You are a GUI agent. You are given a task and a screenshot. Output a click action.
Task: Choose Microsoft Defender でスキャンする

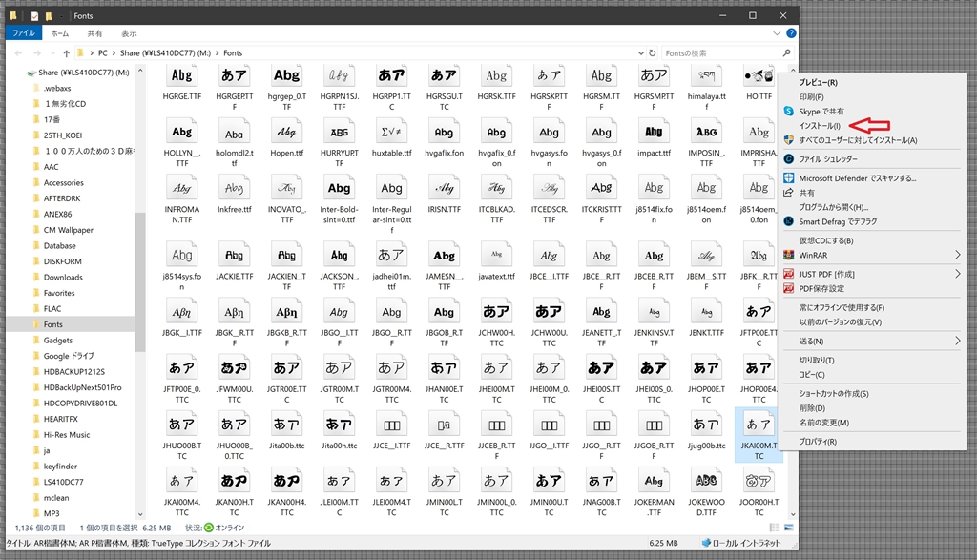[x=858, y=178]
